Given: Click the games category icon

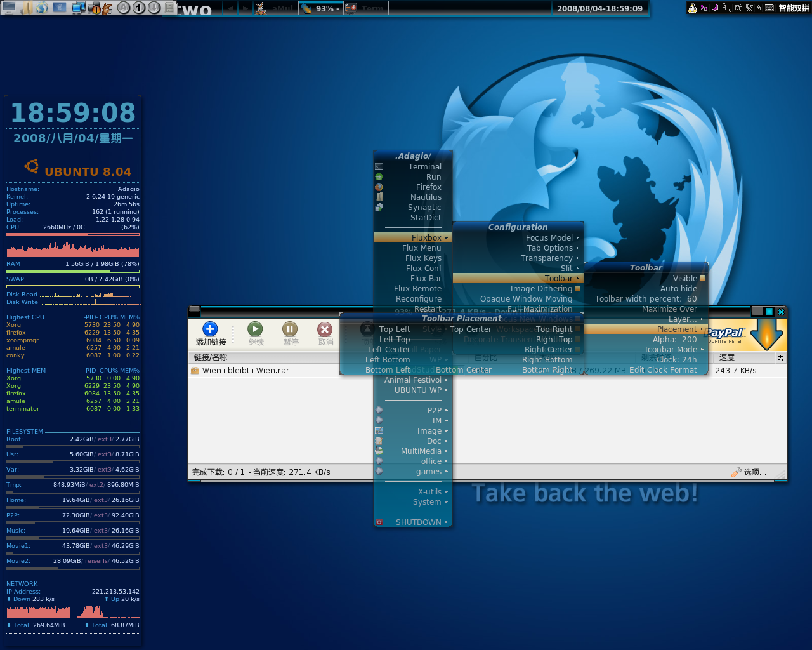Looking at the screenshot, I should (x=379, y=471).
